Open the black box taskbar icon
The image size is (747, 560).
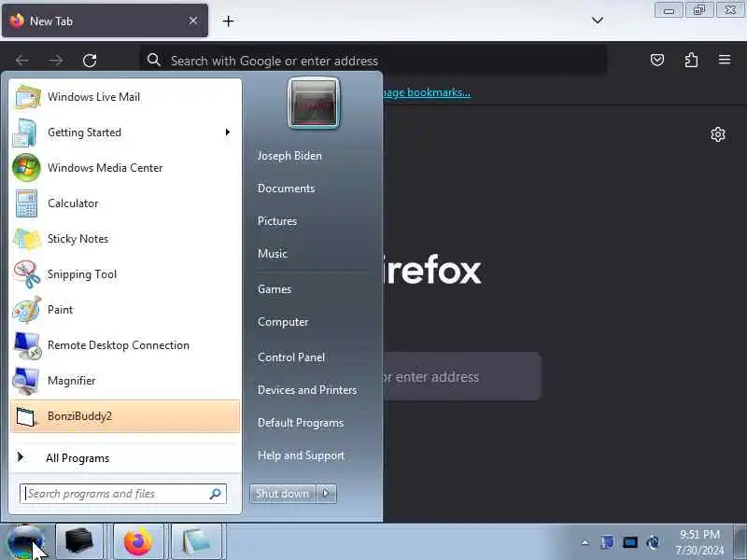pyautogui.click(x=79, y=541)
